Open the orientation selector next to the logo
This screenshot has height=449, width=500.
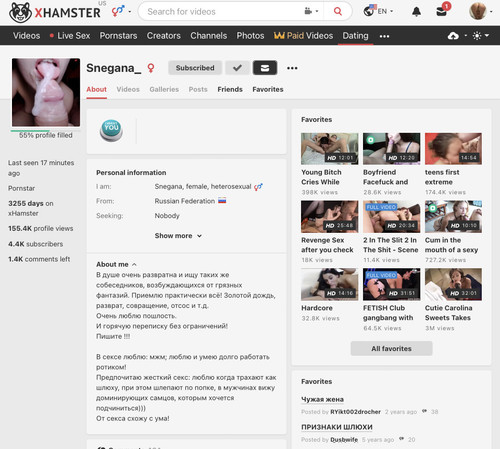point(121,11)
